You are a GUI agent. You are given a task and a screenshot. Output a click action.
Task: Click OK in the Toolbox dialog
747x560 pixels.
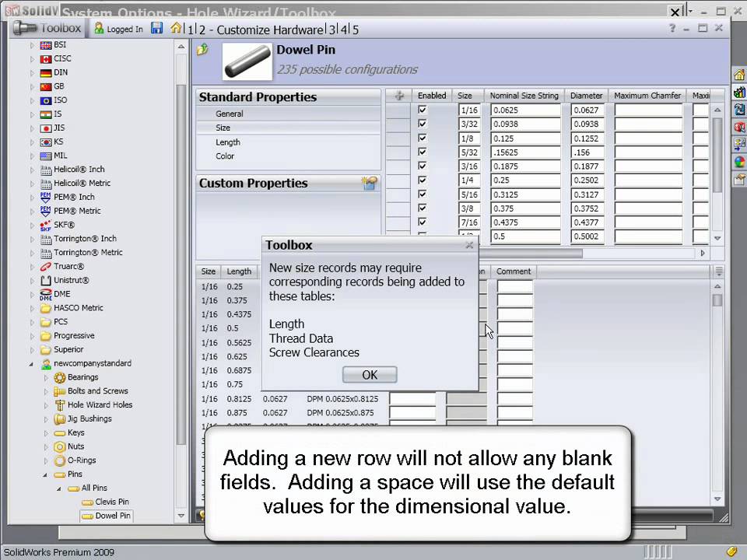pos(370,375)
